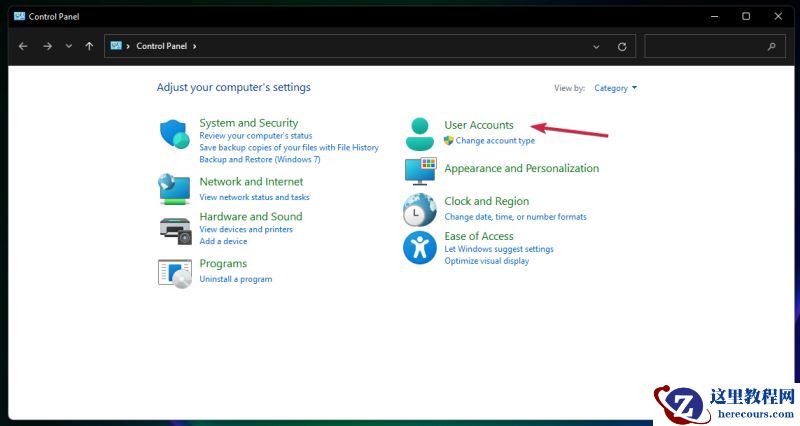
Task: Open View devices and printers
Action: (x=246, y=229)
